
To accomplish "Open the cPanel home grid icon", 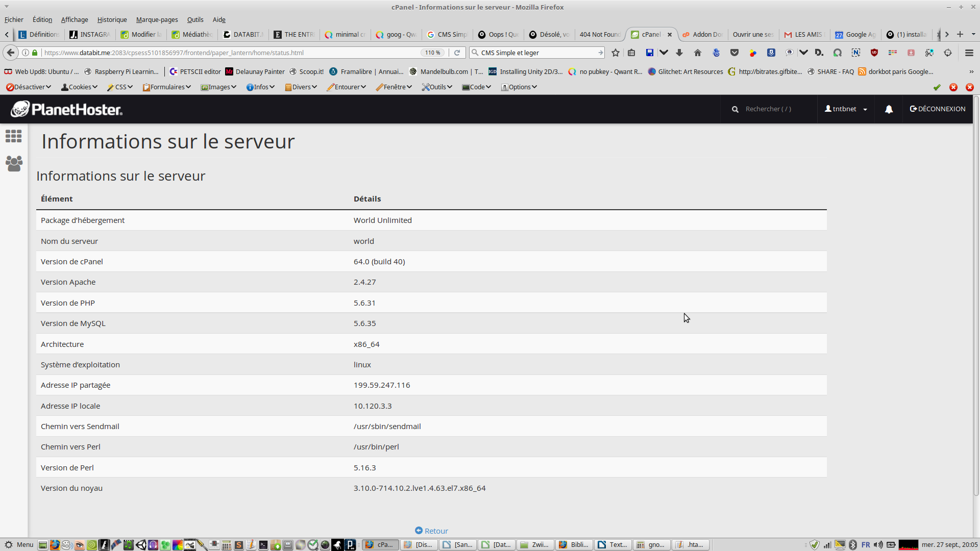I will (14, 136).
